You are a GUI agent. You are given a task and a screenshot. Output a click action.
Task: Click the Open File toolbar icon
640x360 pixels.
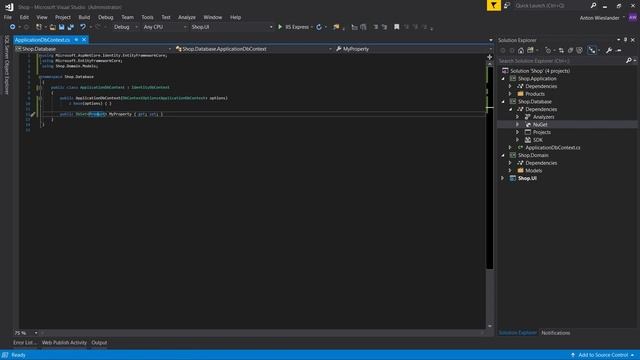click(52, 27)
